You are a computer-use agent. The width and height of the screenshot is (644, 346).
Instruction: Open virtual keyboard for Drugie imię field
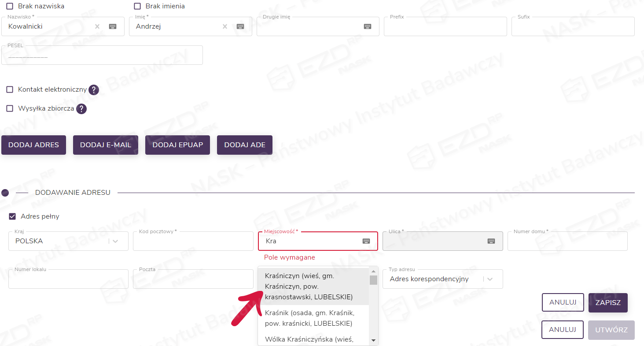pyautogui.click(x=368, y=26)
